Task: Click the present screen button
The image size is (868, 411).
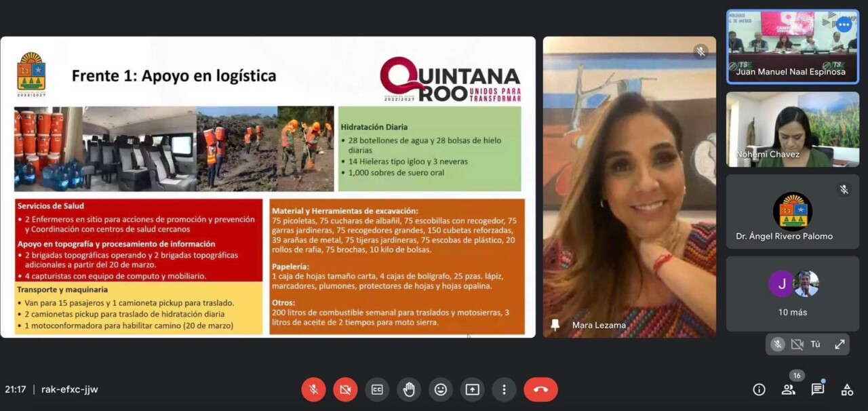Action: pyautogui.click(x=473, y=389)
